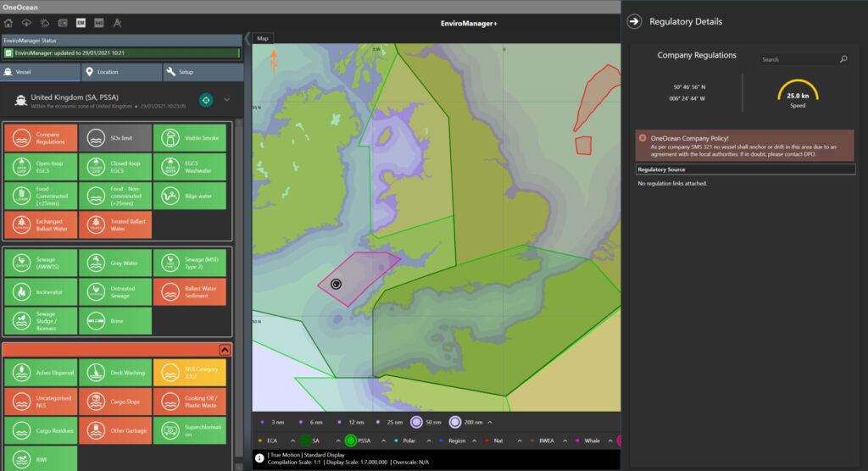Select Ashes Dispersal tile
868x471 pixels.
41,373
